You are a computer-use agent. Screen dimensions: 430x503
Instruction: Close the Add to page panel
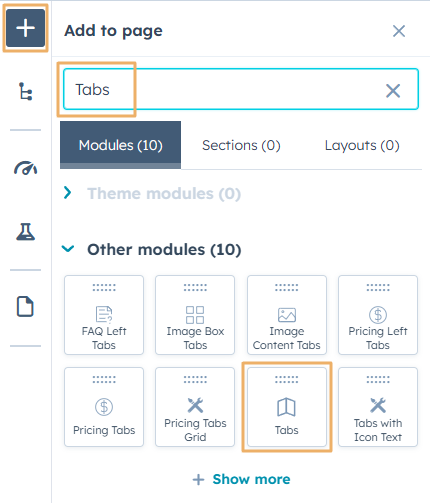tap(399, 31)
